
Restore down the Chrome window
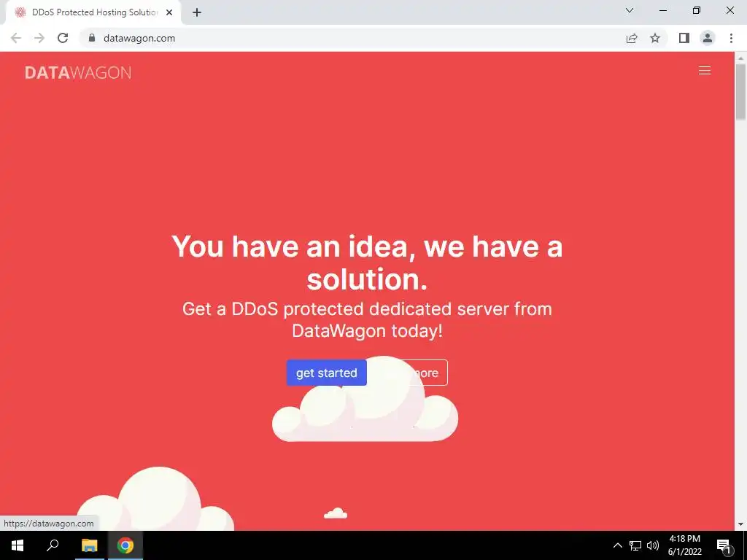click(697, 10)
